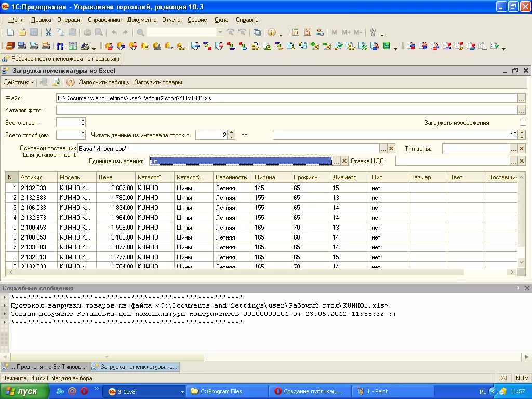Screen dimensions: 532x399
Task: Click the Print preview icon
Action: [99, 32]
